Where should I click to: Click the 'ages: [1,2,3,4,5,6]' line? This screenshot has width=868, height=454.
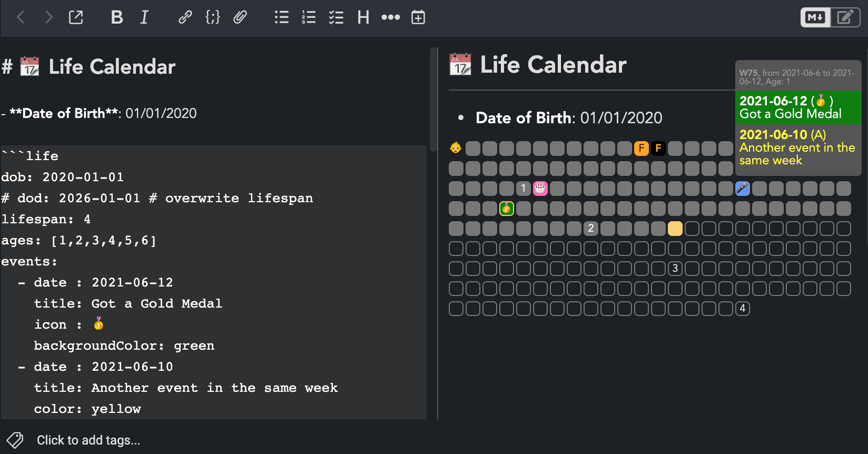coord(79,240)
